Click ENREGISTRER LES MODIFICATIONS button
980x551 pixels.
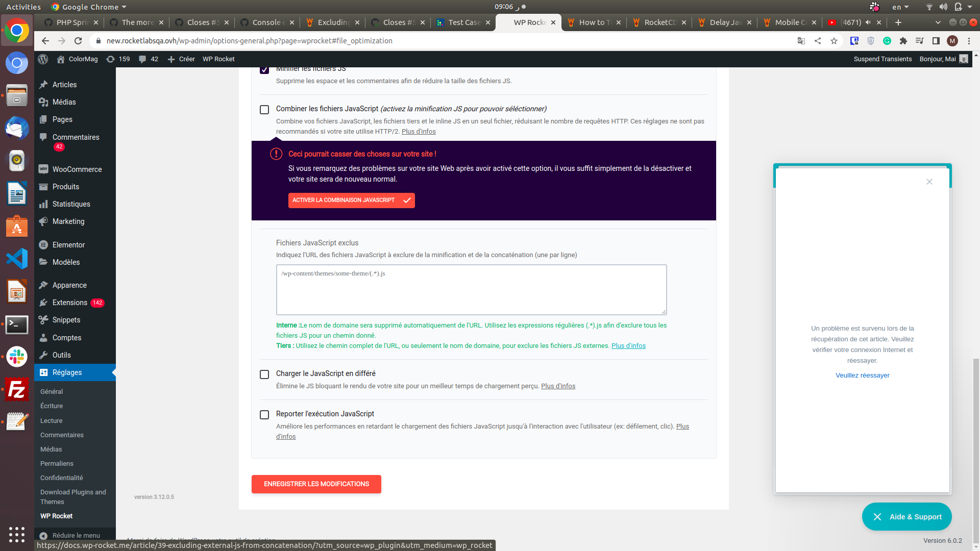click(316, 484)
